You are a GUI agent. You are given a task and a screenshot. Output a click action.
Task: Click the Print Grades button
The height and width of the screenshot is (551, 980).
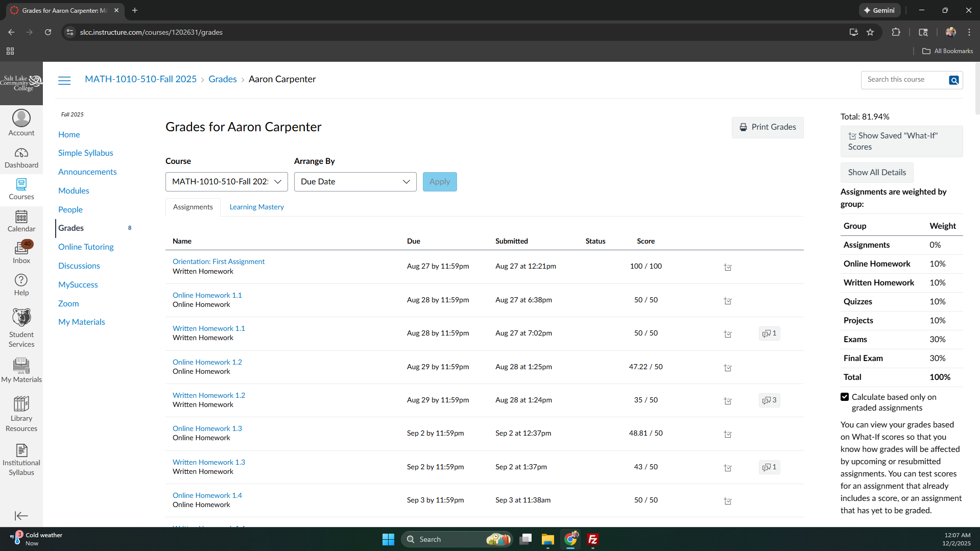click(767, 127)
